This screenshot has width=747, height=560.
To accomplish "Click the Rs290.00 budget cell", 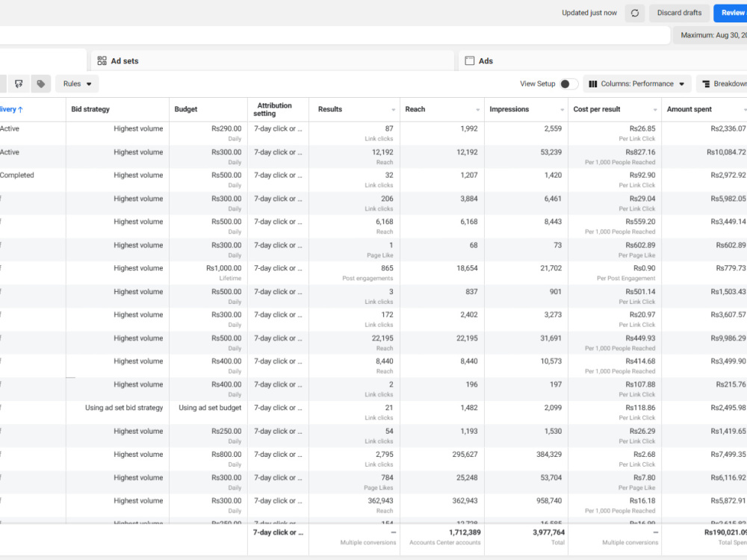I will pos(226,128).
